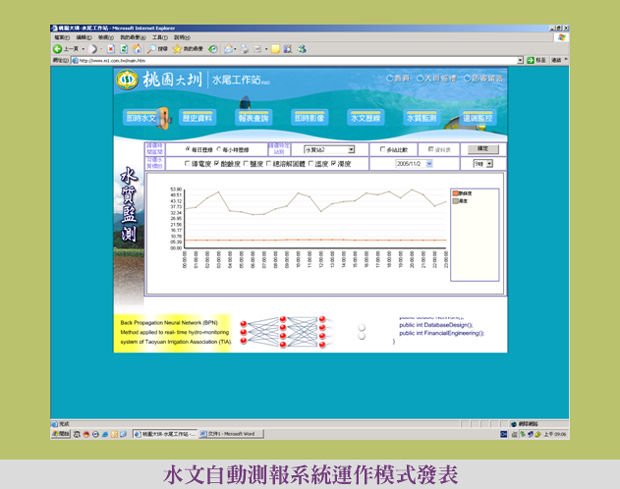This screenshot has height=489, width=620.
Task: Click the 桃園大圳 round logo
Action: [x=129, y=79]
